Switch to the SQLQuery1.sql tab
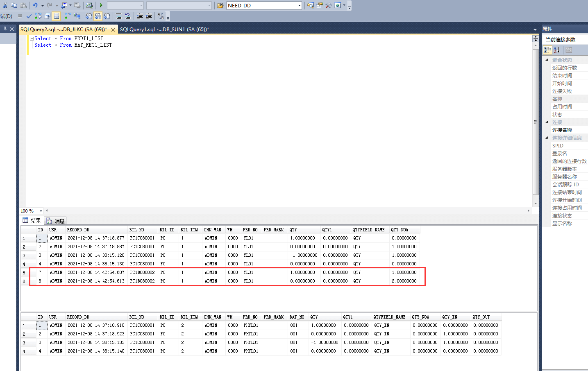588x371 pixels. coord(164,29)
